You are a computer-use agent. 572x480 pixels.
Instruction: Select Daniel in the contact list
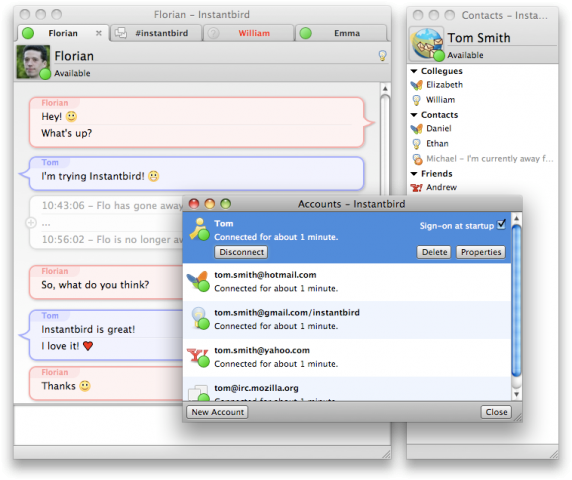[x=482, y=128]
